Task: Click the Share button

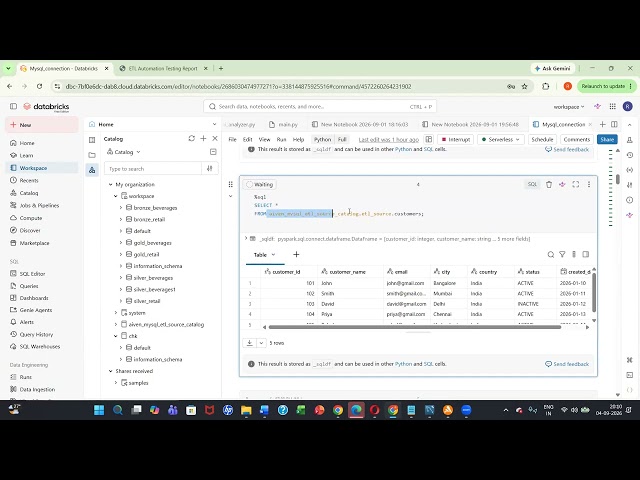Action: point(607,140)
